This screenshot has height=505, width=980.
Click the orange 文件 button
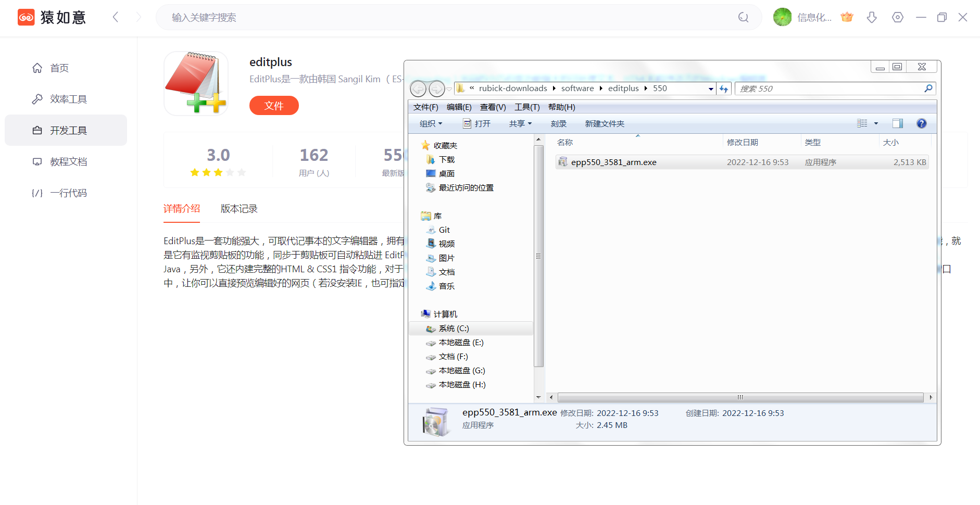[x=274, y=106]
